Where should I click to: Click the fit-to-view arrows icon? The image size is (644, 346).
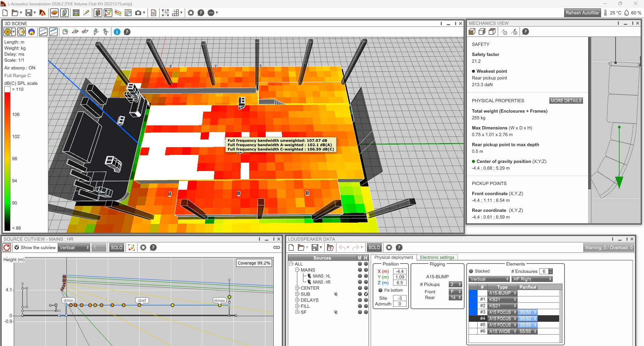pyautogui.click(x=165, y=13)
